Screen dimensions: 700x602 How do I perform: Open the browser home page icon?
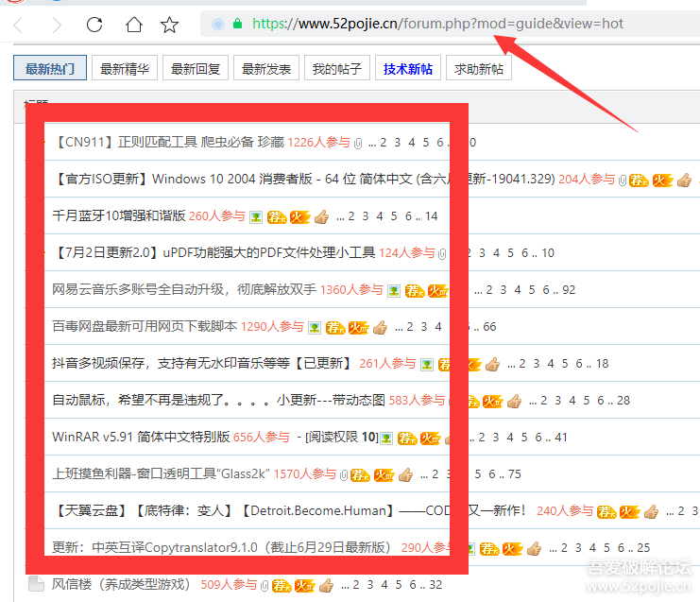[x=133, y=25]
